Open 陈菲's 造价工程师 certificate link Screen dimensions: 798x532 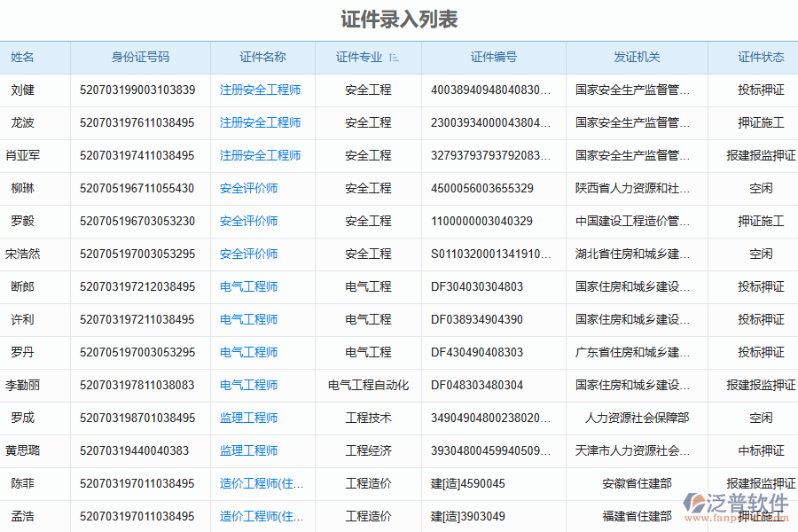point(261,483)
